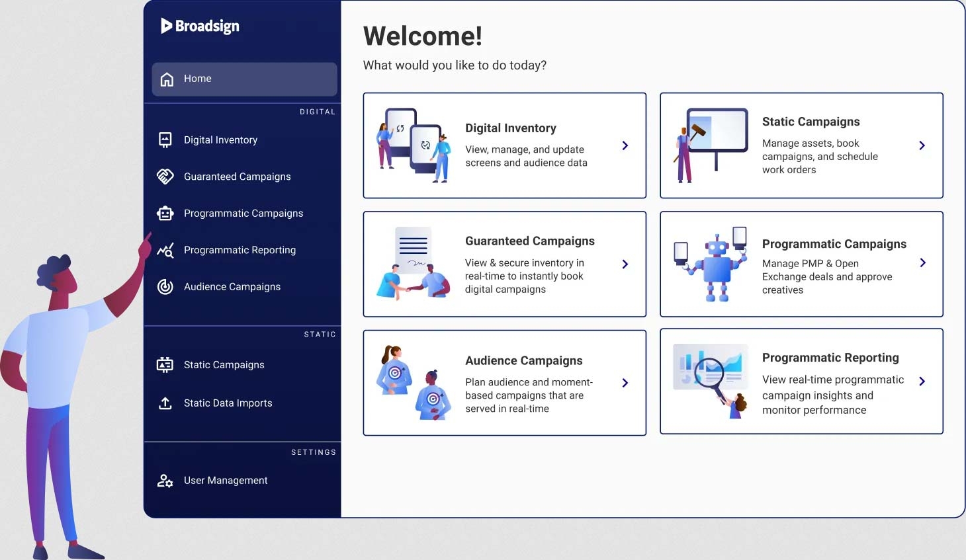The width and height of the screenshot is (966, 560).
Task: Click the Programmatic Reporting card title
Action: click(x=830, y=358)
